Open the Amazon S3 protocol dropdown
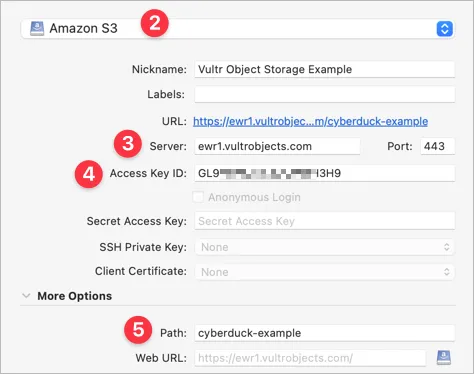Viewport: 474px width, 374px height. [x=238, y=29]
